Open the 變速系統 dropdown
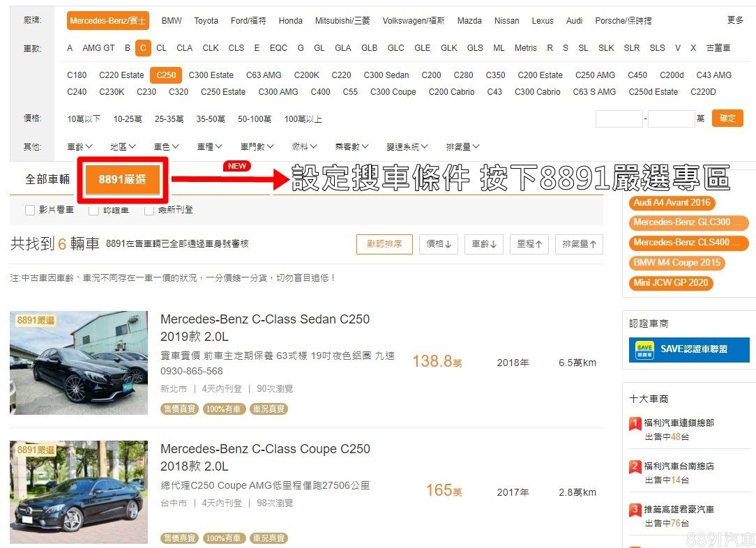756x548 pixels. [x=407, y=147]
